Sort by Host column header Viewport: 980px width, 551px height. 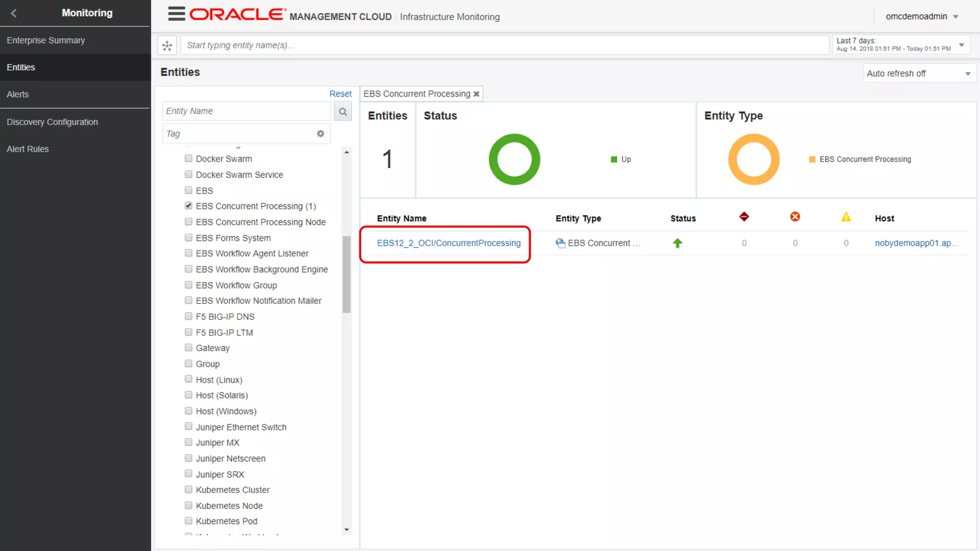pyautogui.click(x=884, y=218)
